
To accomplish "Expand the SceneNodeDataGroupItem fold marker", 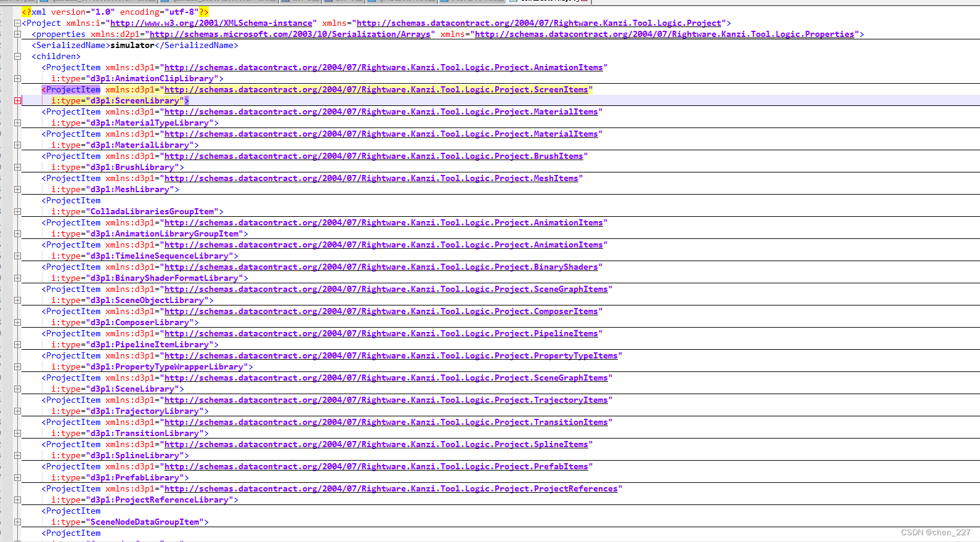I will (x=17, y=522).
